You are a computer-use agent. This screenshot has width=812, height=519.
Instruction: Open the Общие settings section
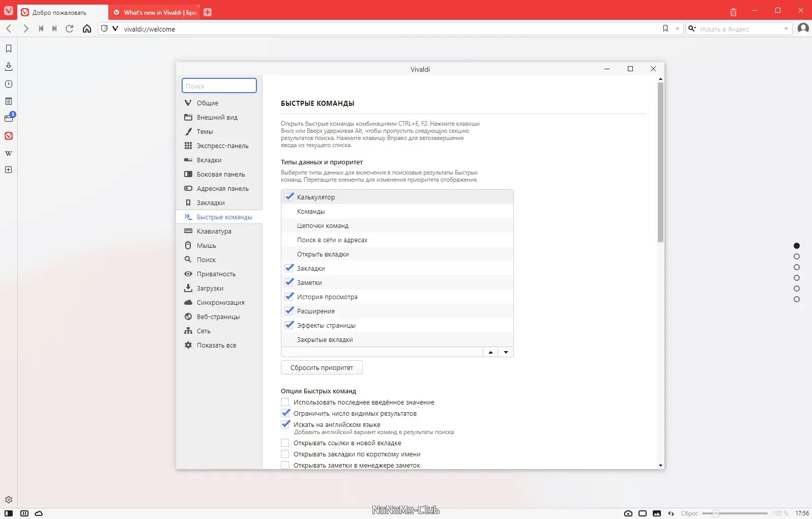219,103
